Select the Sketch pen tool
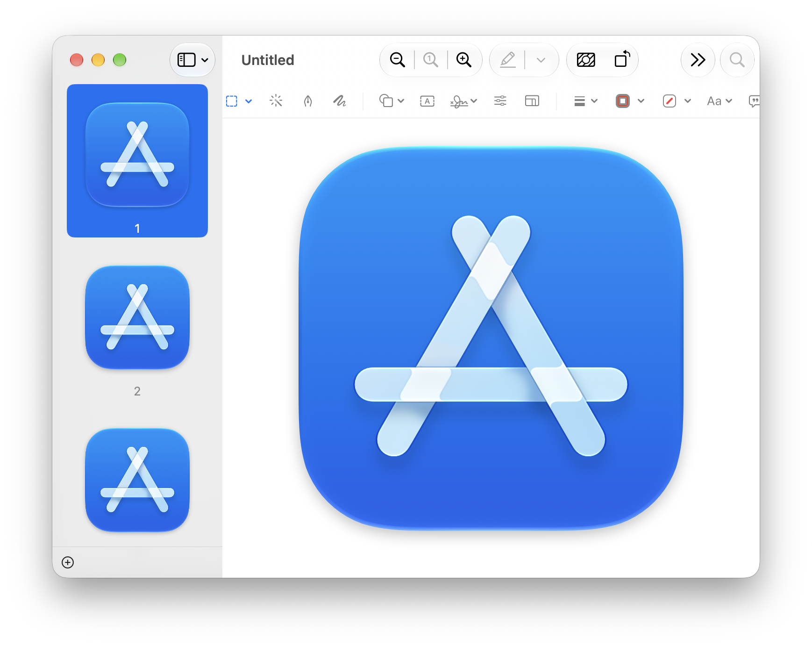The width and height of the screenshot is (812, 647). [x=308, y=101]
